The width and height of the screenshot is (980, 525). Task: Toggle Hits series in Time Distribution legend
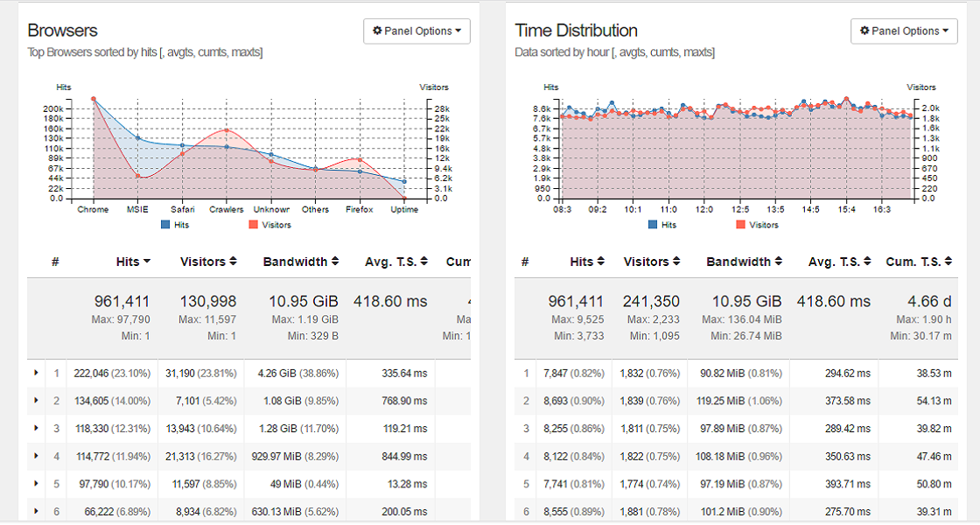[x=661, y=225]
